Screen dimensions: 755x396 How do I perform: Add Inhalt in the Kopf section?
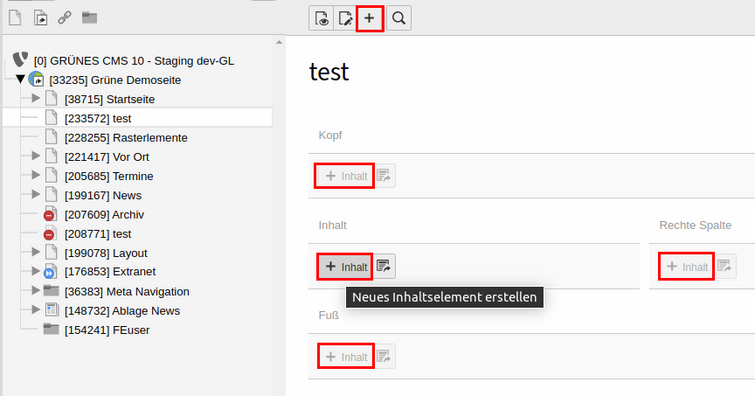(x=345, y=176)
